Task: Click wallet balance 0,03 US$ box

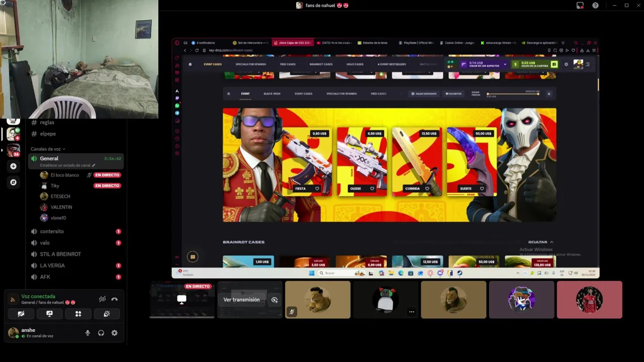Action: [534, 64]
